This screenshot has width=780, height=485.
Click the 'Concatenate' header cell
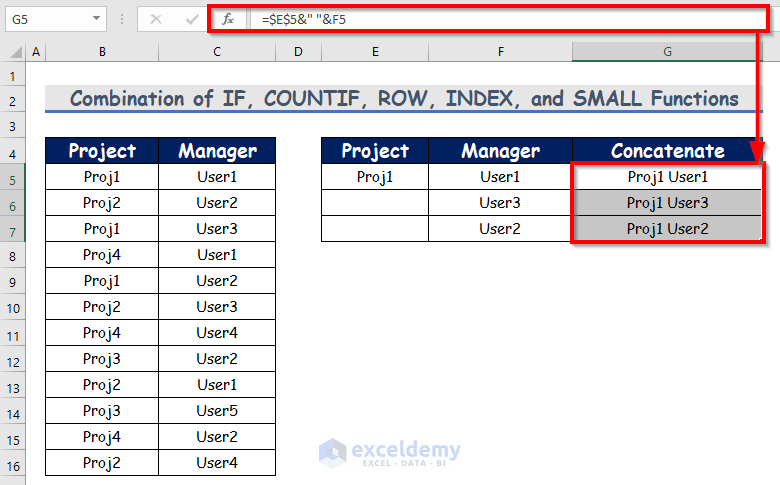(x=667, y=151)
